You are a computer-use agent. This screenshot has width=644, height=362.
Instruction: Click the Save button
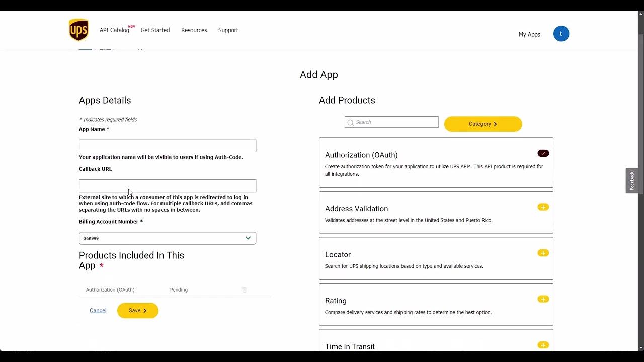click(x=138, y=311)
